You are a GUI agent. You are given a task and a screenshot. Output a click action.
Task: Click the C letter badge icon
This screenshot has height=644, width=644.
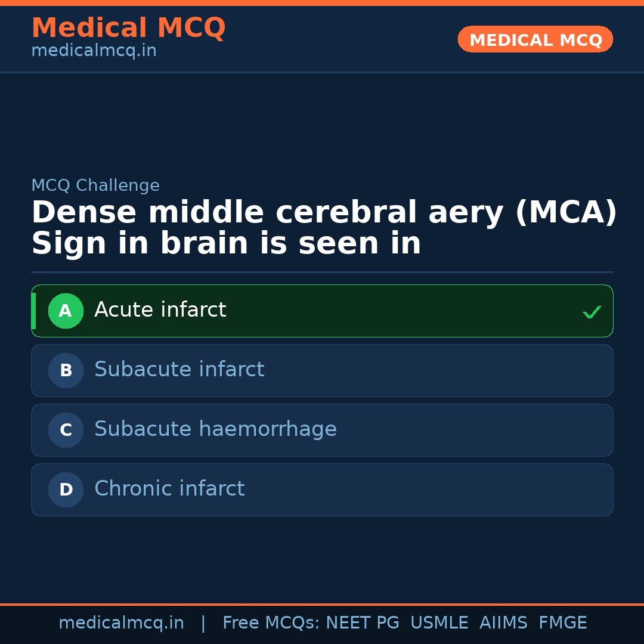pyautogui.click(x=66, y=430)
